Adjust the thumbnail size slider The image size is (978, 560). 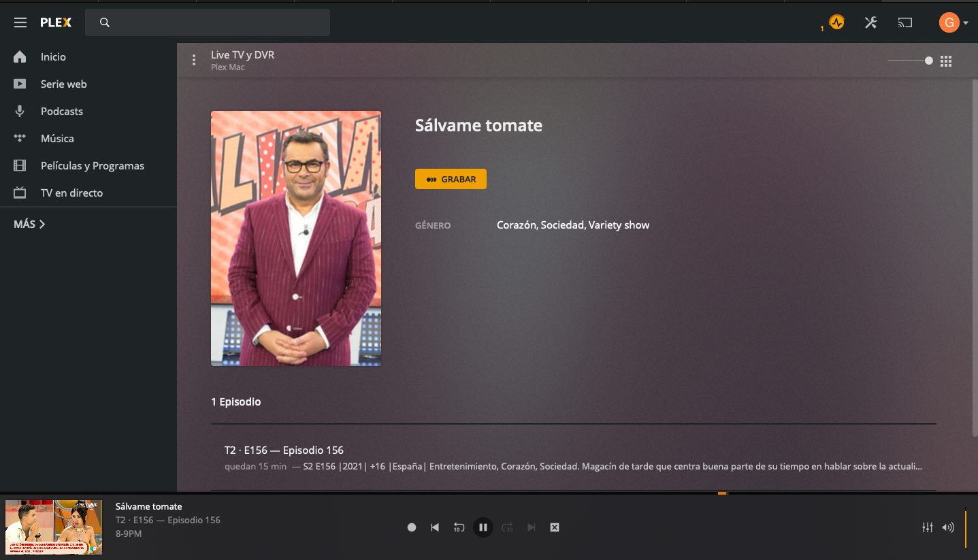tap(928, 61)
